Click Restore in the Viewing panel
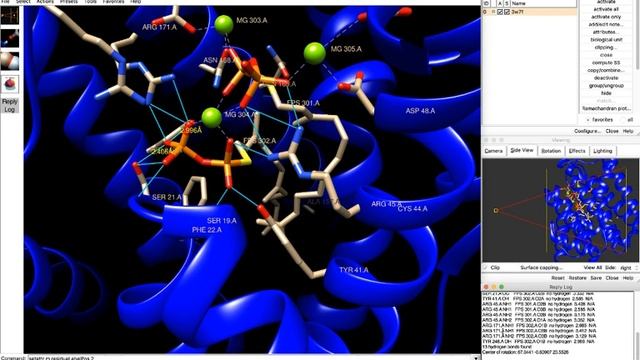Viewport: 640px width, 360px height. tap(577, 278)
